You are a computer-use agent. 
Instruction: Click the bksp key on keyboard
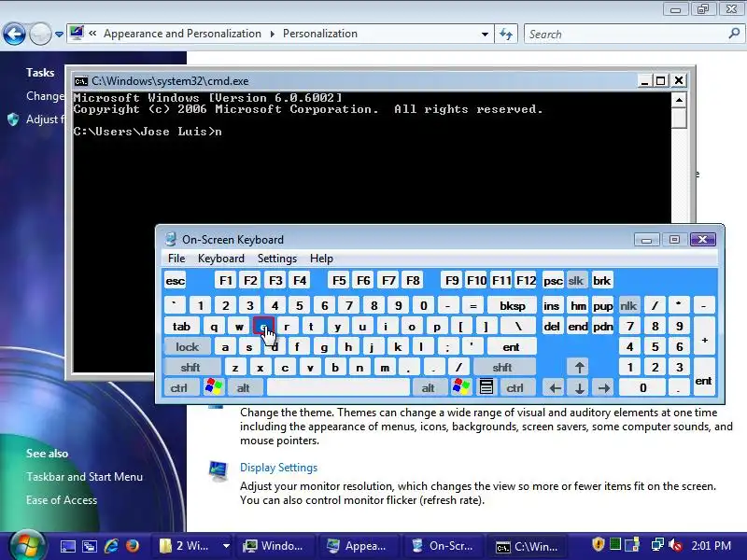click(512, 306)
